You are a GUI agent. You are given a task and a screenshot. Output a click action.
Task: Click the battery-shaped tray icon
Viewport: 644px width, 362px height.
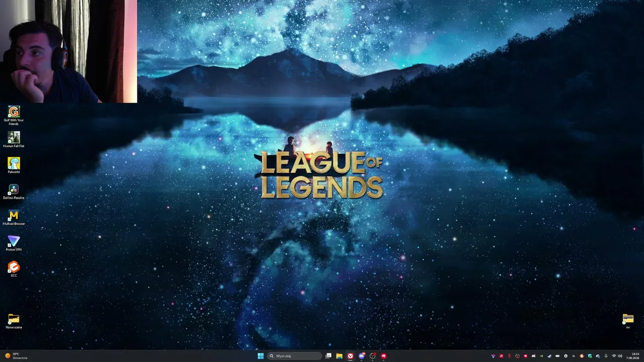557,356
